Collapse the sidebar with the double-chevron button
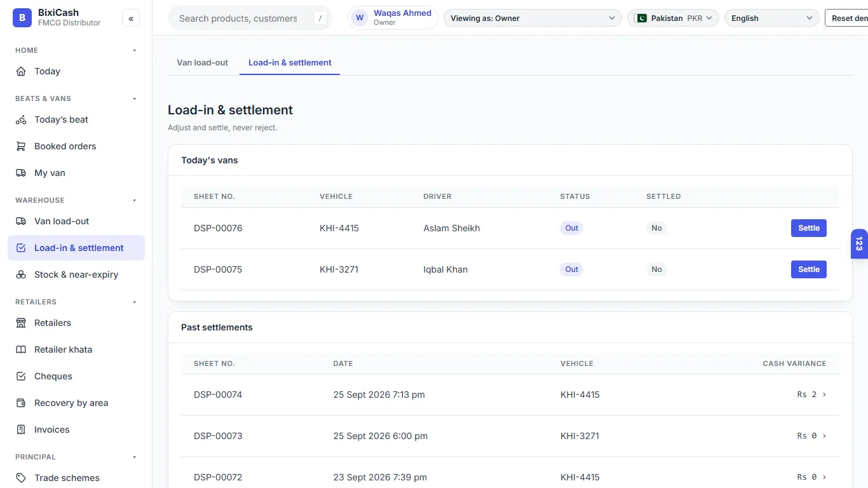 131,18
